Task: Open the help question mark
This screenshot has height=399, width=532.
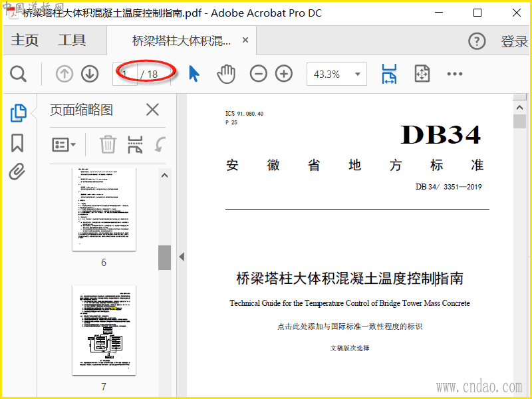Action: 477,41
